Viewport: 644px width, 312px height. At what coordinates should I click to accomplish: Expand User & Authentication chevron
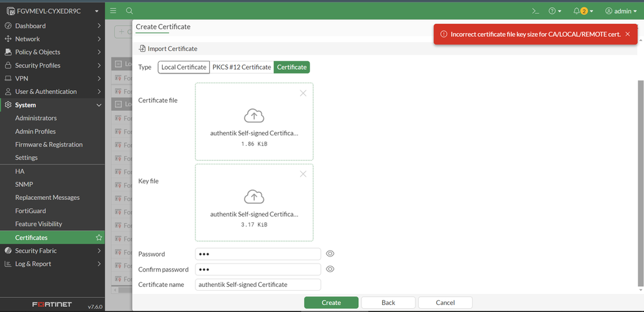click(x=99, y=92)
